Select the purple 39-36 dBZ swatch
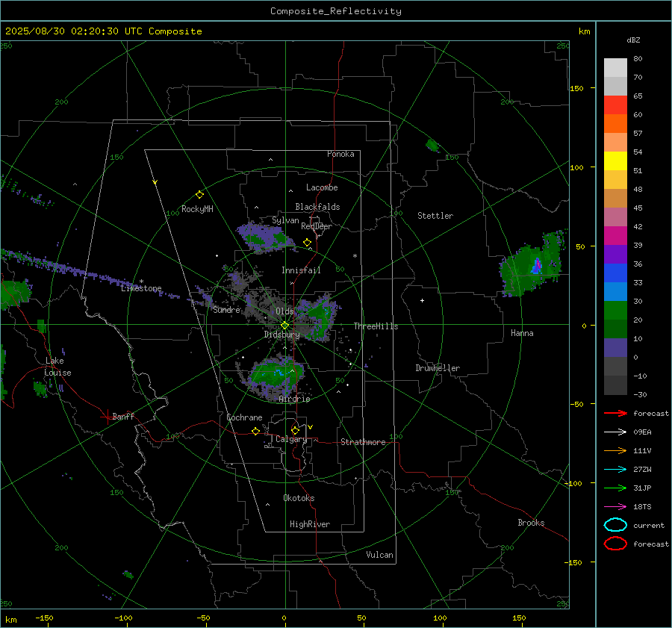Viewport: 672px width, 628px height. [615, 255]
